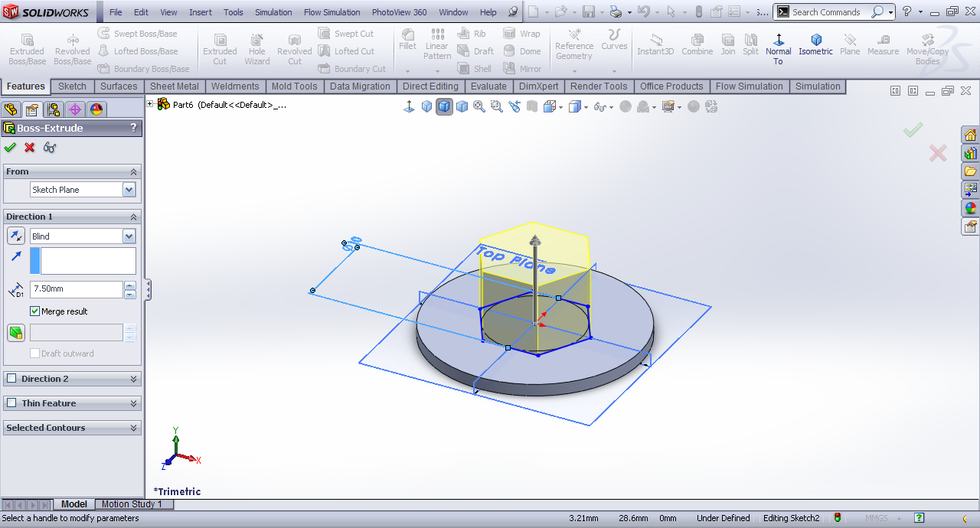
Task: Open the Tools menu
Action: click(234, 12)
